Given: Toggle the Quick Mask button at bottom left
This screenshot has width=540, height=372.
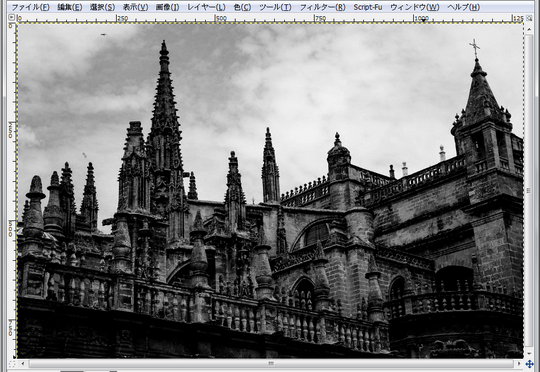Looking at the screenshot, I should pyautogui.click(x=12, y=364).
